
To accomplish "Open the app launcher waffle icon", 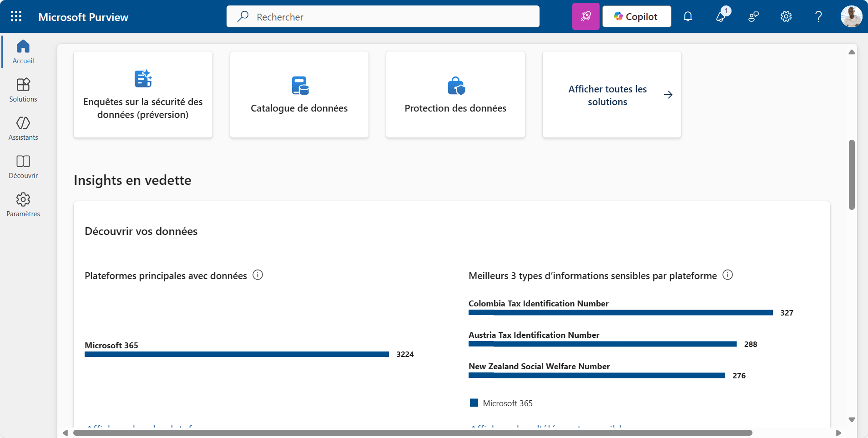I will [16, 16].
